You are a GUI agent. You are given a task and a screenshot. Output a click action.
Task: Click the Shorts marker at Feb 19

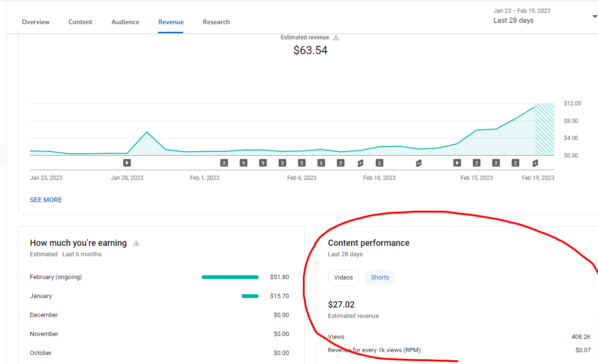coord(535,163)
